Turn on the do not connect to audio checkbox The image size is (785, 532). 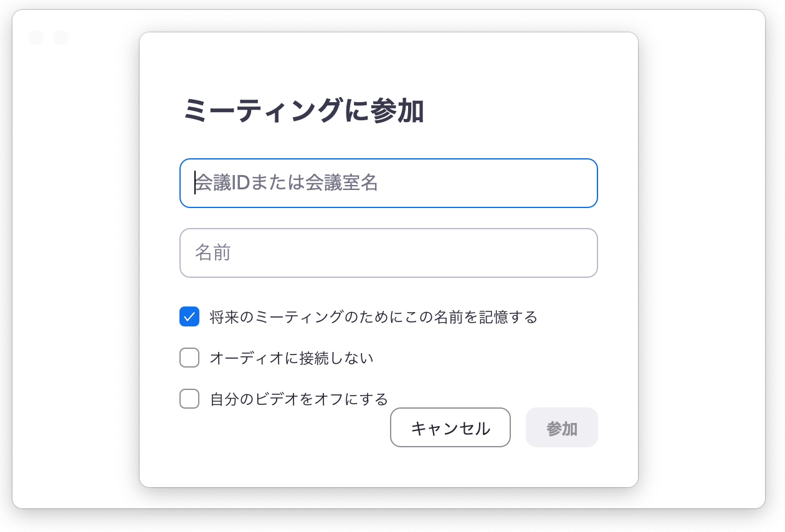(189, 358)
